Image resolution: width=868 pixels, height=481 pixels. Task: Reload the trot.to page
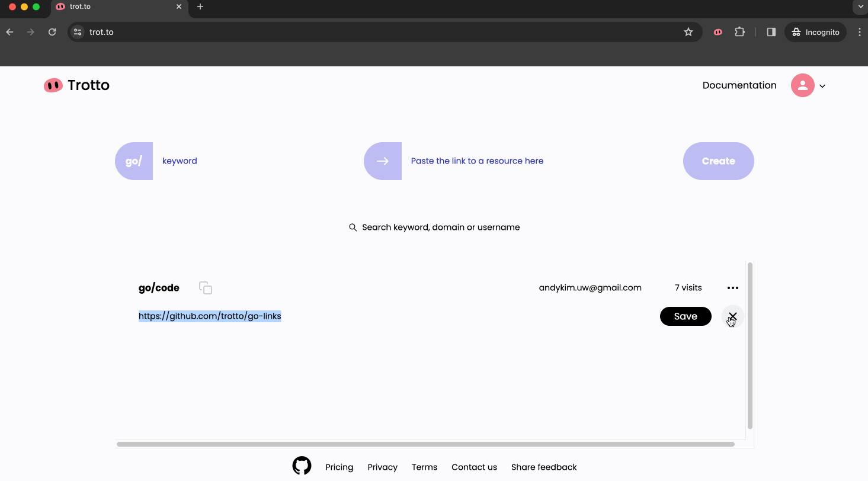52,32
